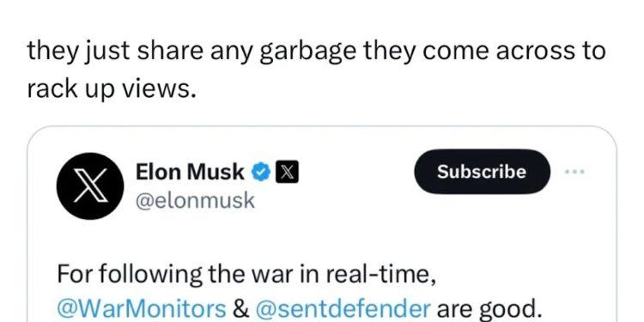Click the blue verified checkmark badge

pos(260,172)
